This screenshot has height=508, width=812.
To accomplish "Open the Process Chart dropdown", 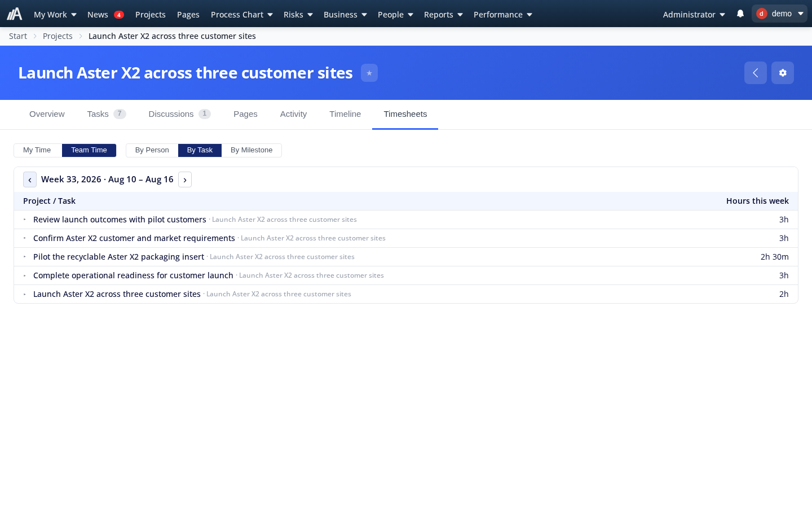I will click(x=242, y=15).
